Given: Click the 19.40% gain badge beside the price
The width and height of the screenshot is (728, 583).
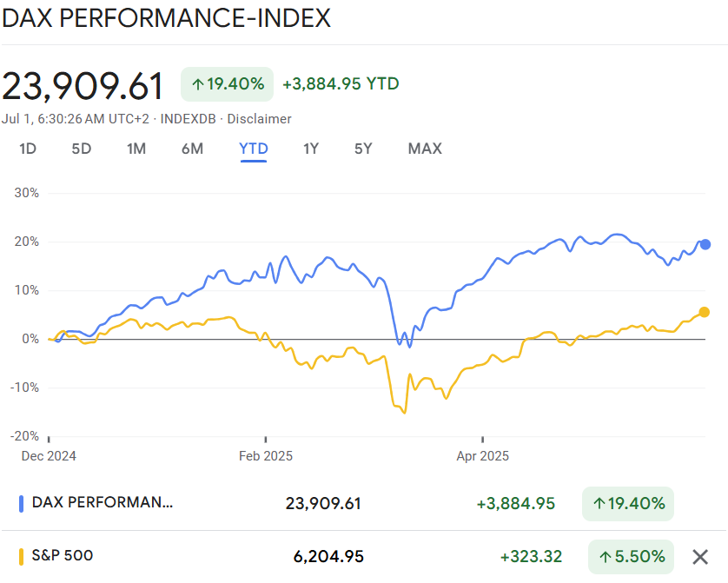Looking at the screenshot, I should pos(227,84).
